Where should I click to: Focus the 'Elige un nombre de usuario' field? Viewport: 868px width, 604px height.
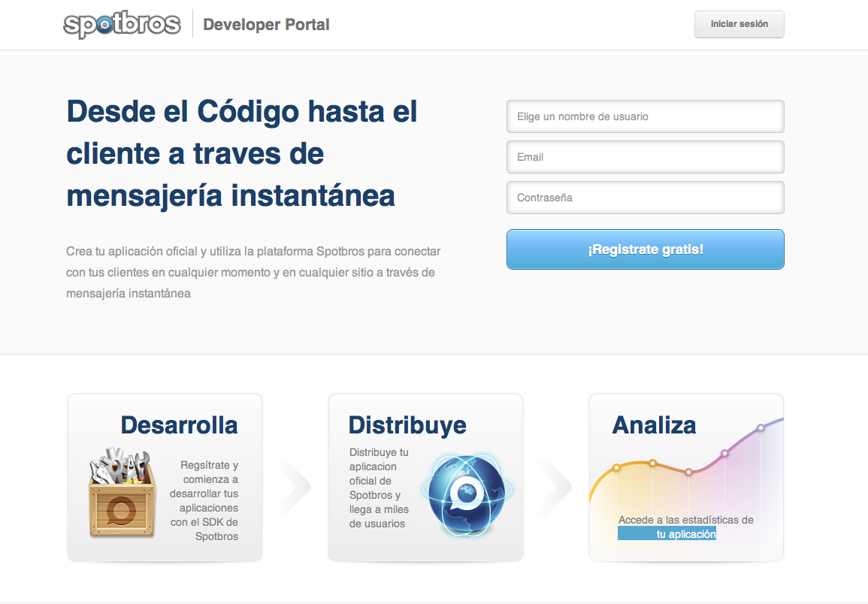(x=645, y=116)
